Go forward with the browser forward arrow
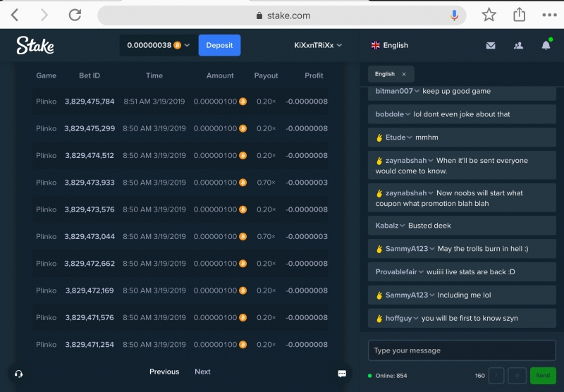The height and width of the screenshot is (392, 564). (44, 15)
